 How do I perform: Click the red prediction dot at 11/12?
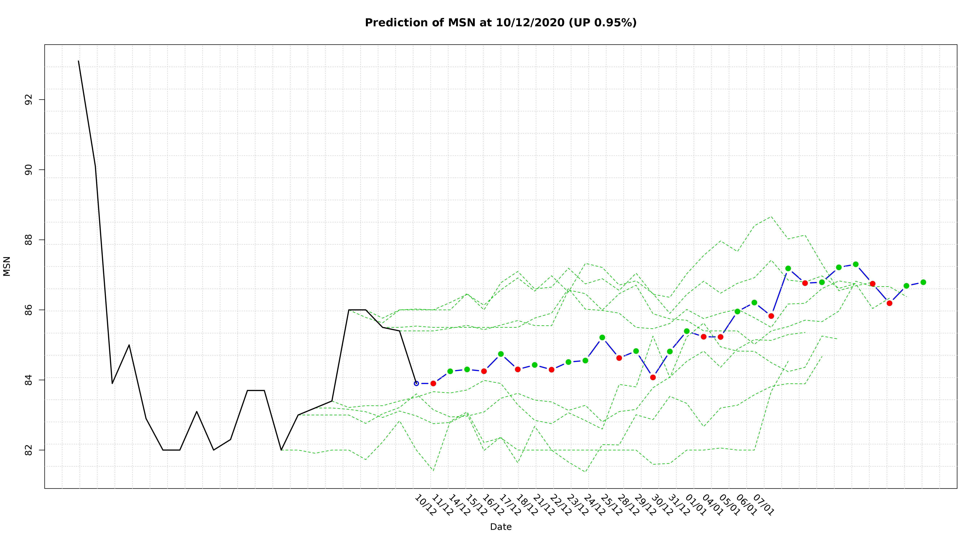pos(433,384)
